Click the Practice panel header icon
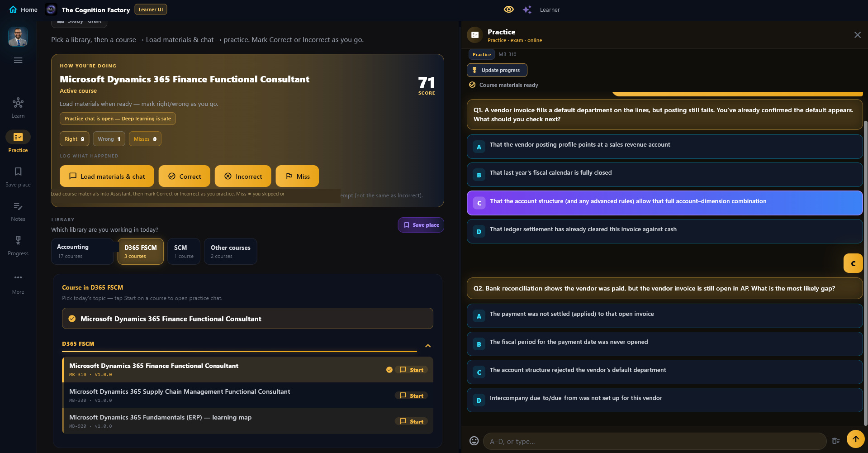868x453 pixels. coord(475,35)
